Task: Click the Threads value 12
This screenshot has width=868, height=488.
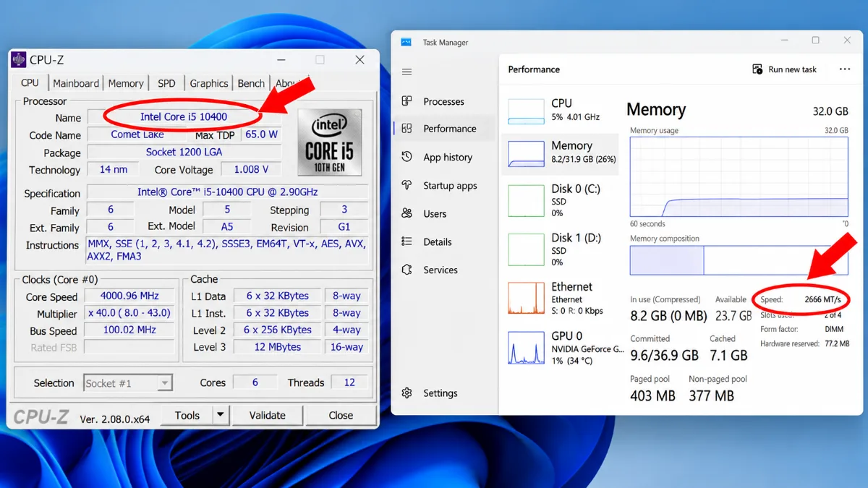Action: point(349,382)
